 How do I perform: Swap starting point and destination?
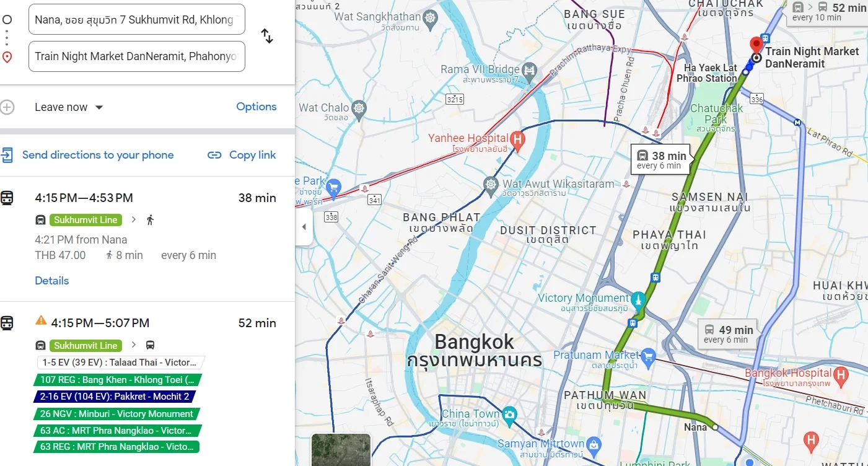coord(267,36)
